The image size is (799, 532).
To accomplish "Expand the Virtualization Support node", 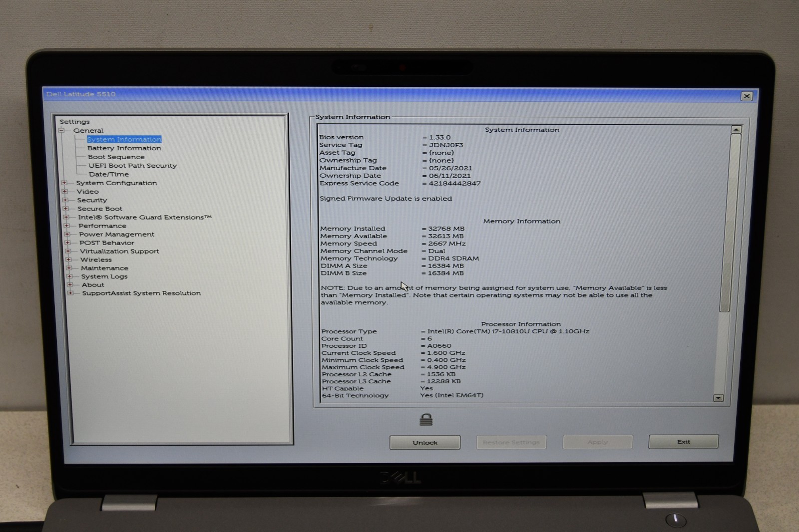I will [68, 251].
